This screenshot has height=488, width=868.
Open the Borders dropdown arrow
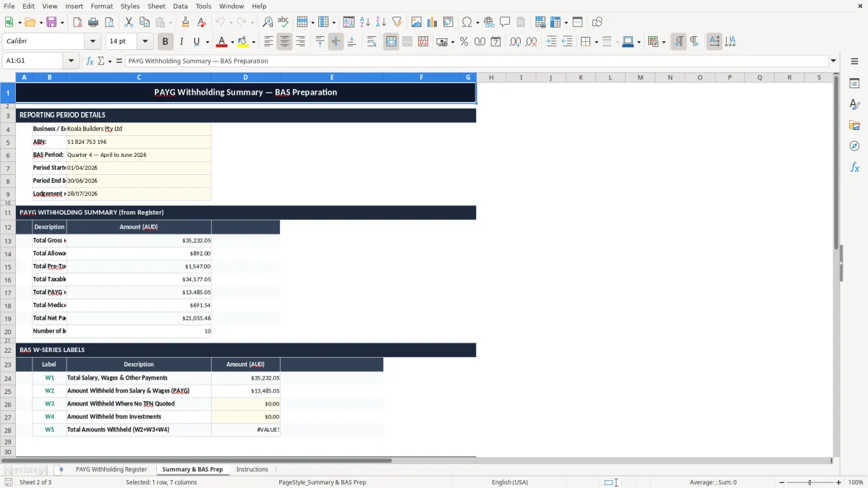click(x=596, y=42)
